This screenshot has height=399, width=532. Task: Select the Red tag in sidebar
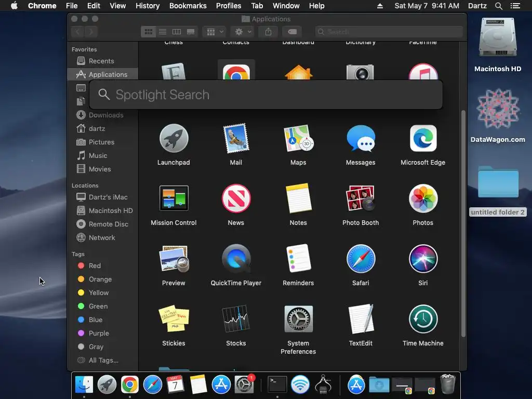point(103,265)
